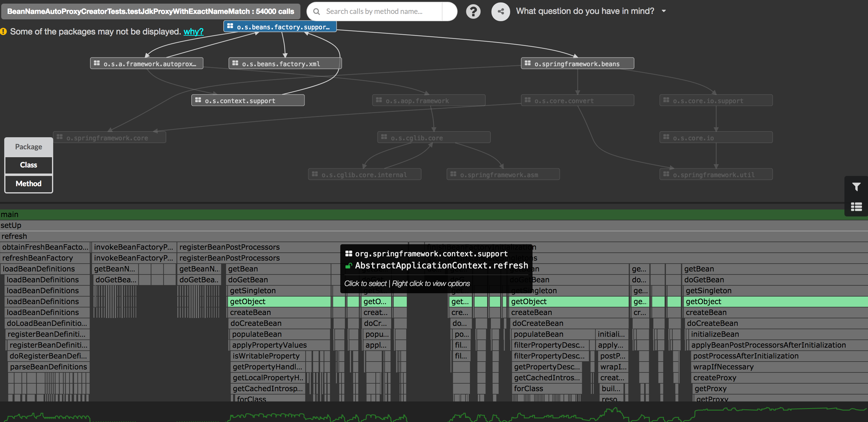
Task: Click the o.s.beans.factory.xml package grid icon
Action: pyautogui.click(x=235, y=63)
